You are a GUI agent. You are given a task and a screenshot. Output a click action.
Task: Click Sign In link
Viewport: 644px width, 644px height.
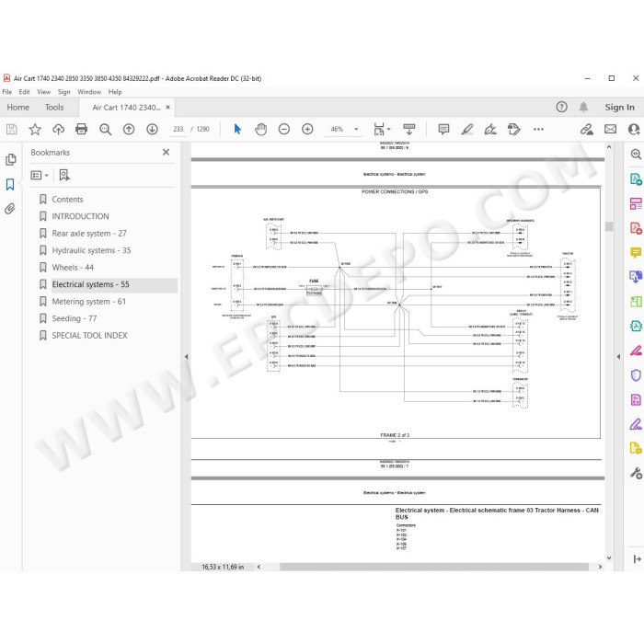point(619,108)
